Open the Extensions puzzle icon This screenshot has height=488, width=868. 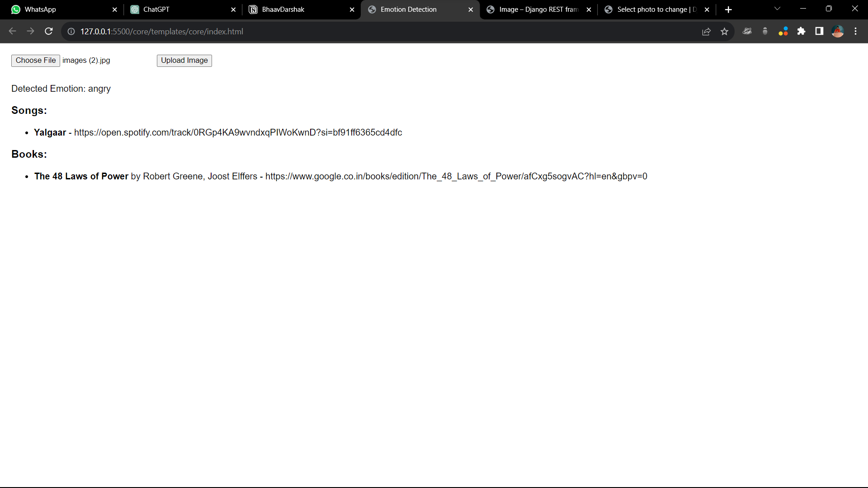pos(801,31)
